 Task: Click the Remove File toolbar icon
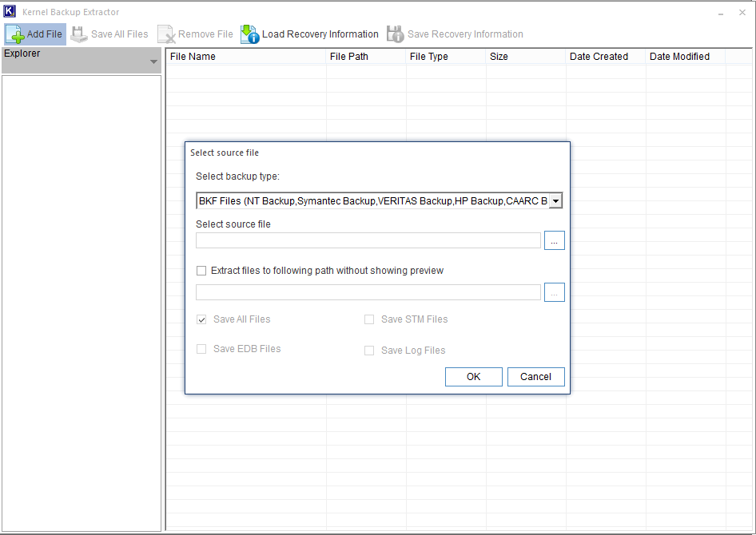coord(166,34)
